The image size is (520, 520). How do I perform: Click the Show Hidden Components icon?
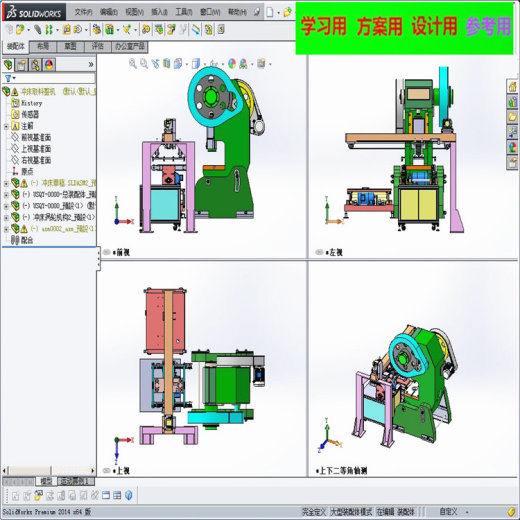tap(97, 30)
